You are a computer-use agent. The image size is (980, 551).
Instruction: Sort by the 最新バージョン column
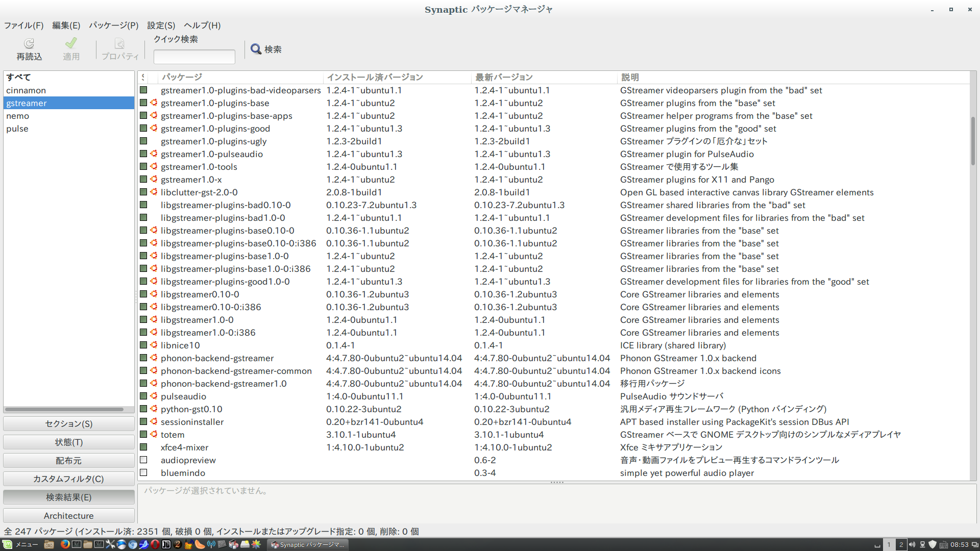click(544, 77)
